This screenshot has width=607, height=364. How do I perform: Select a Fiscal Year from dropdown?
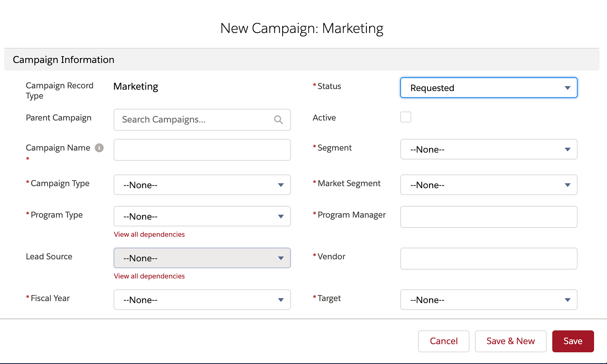(x=202, y=300)
